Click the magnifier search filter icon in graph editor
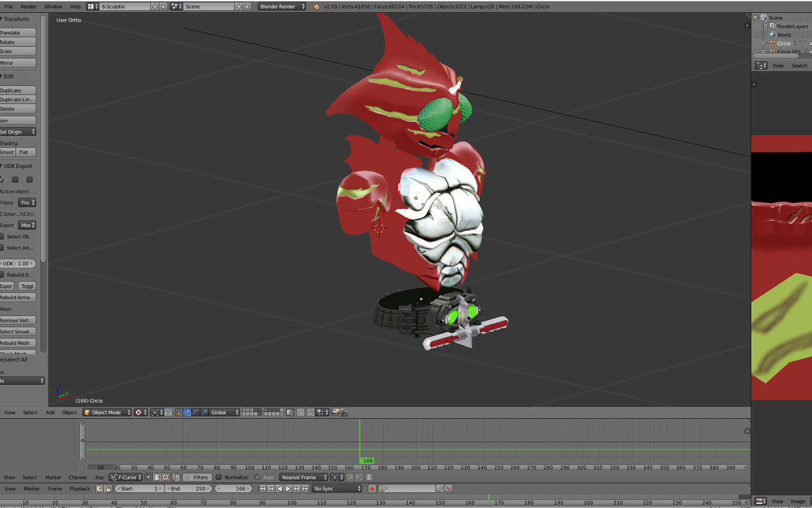The width and height of the screenshot is (812, 508). coord(176,477)
